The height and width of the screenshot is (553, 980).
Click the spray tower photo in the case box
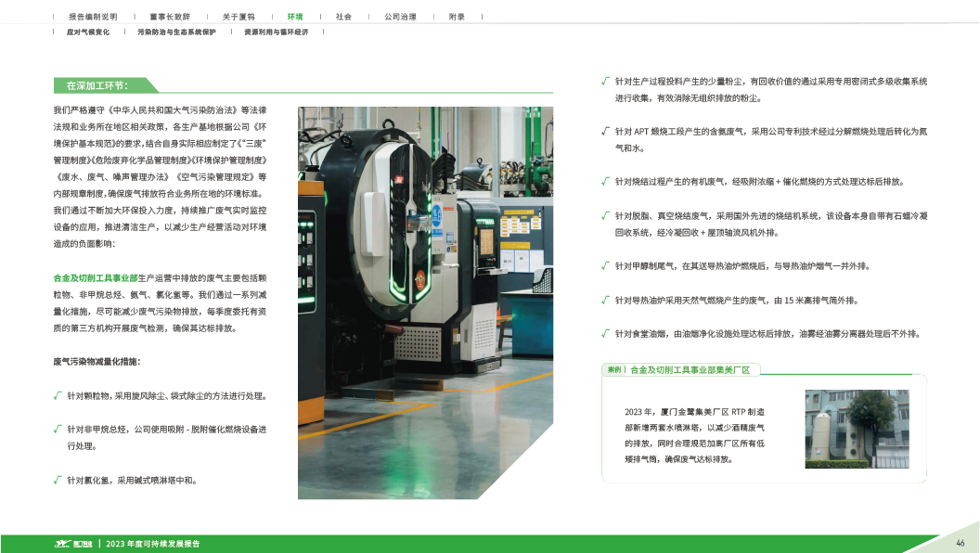click(x=851, y=428)
